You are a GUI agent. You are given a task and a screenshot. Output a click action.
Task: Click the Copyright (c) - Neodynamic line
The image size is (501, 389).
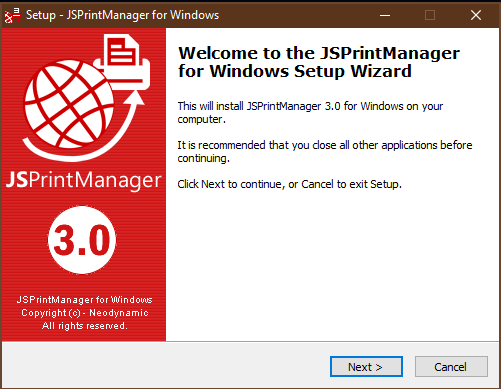pos(85,313)
